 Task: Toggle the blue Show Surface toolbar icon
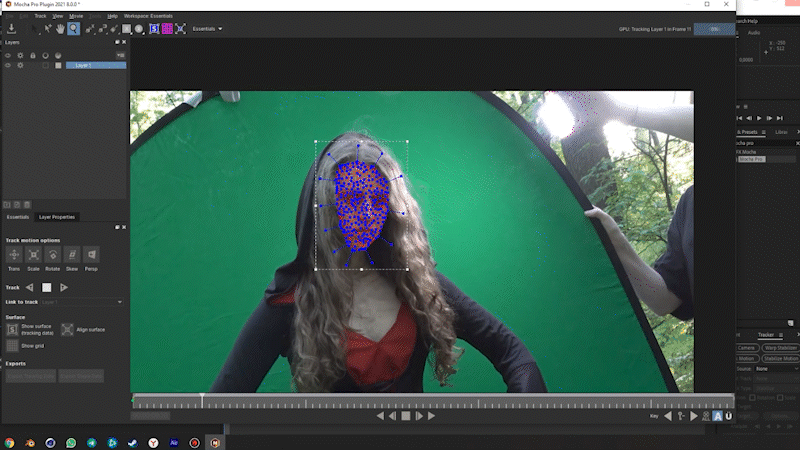154,29
